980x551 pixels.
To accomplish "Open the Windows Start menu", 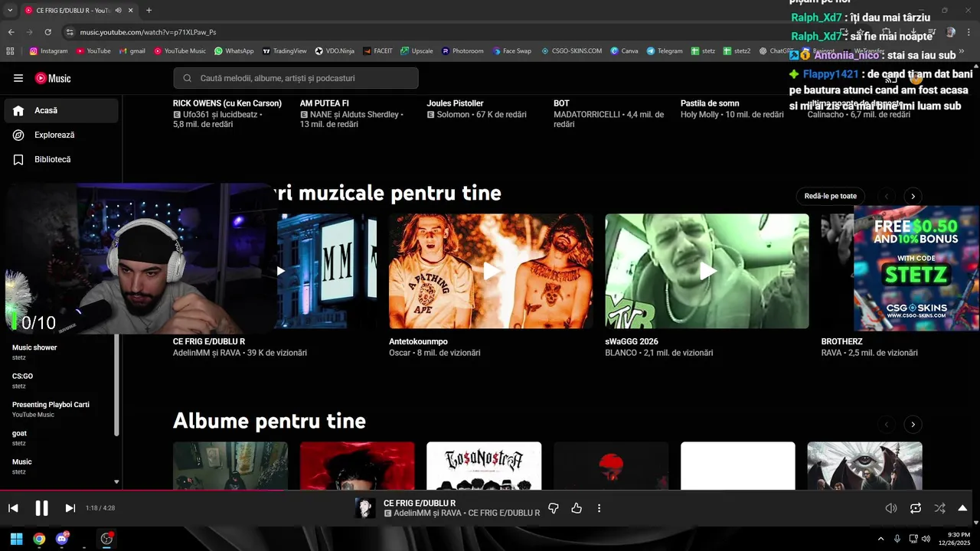I will 16,539.
